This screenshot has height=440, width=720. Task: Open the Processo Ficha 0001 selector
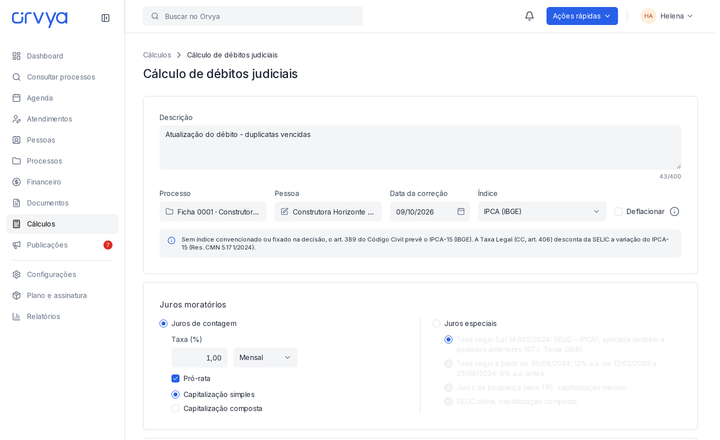click(x=213, y=212)
